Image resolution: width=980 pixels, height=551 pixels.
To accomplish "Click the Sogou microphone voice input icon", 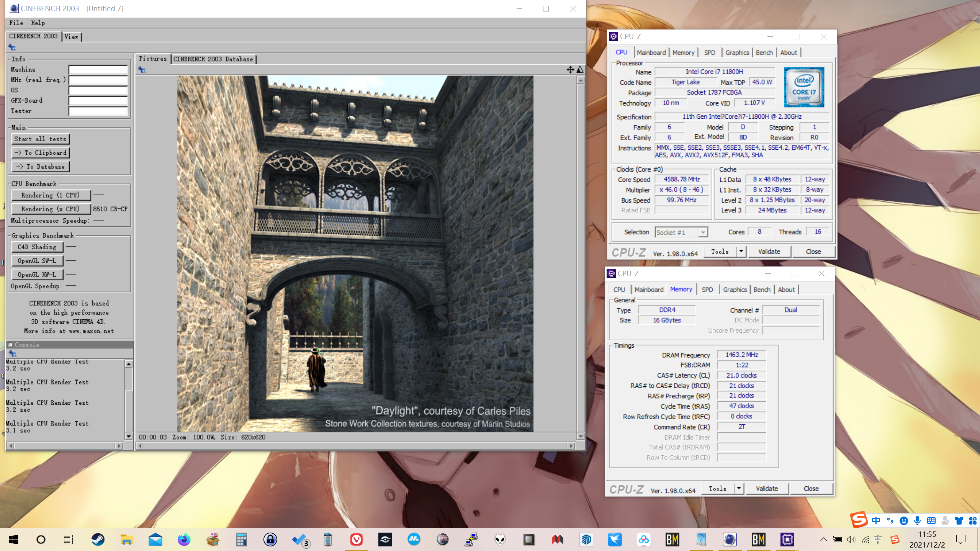I will click(917, 520).
